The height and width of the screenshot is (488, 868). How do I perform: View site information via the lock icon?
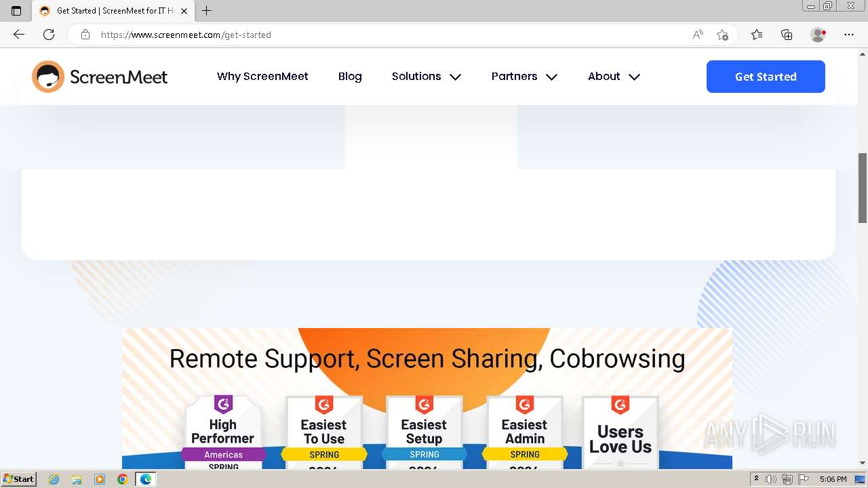(85, 35)
